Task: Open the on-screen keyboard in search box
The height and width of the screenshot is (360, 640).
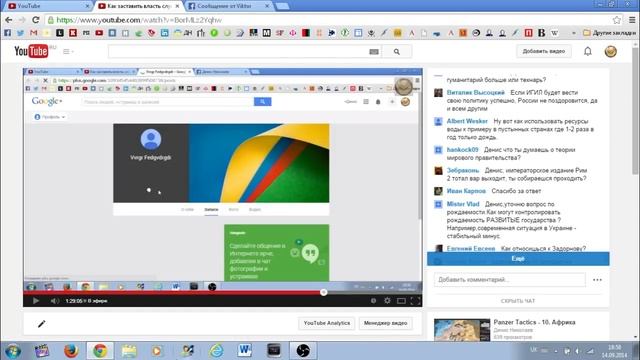Action: [x=374, y=52]
